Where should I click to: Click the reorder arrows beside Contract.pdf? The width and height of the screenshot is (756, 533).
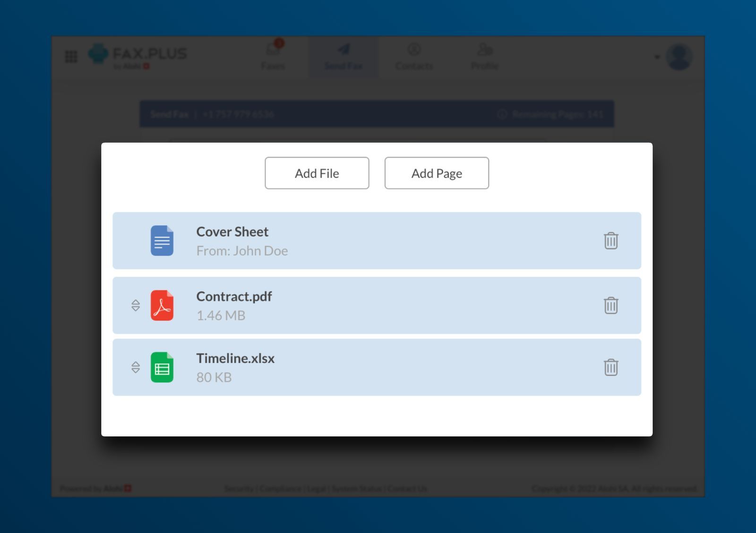pos(135,306)
